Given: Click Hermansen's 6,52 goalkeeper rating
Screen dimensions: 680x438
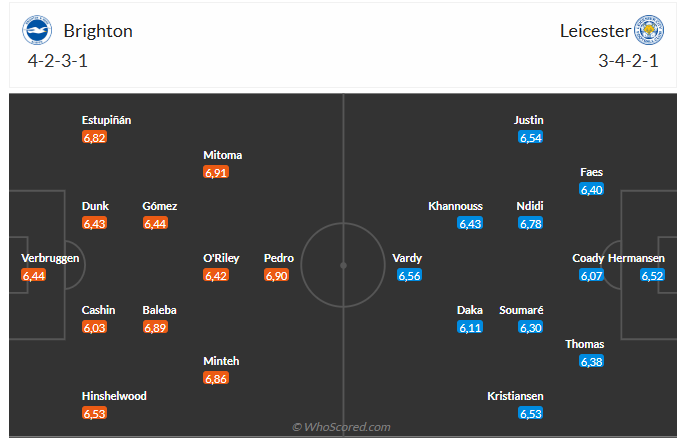Looking at the screenshot, I should coord(652,275).
